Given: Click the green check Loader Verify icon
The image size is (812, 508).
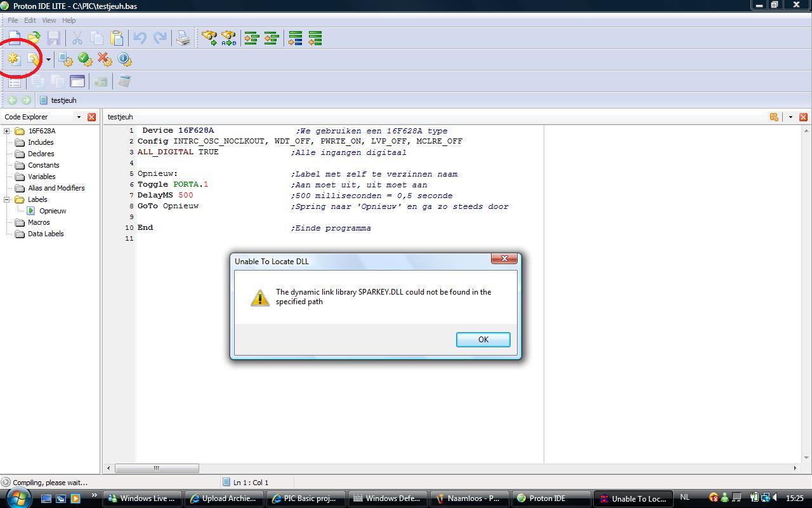Looking at the screenshot, I should click(x=85, y=60).
